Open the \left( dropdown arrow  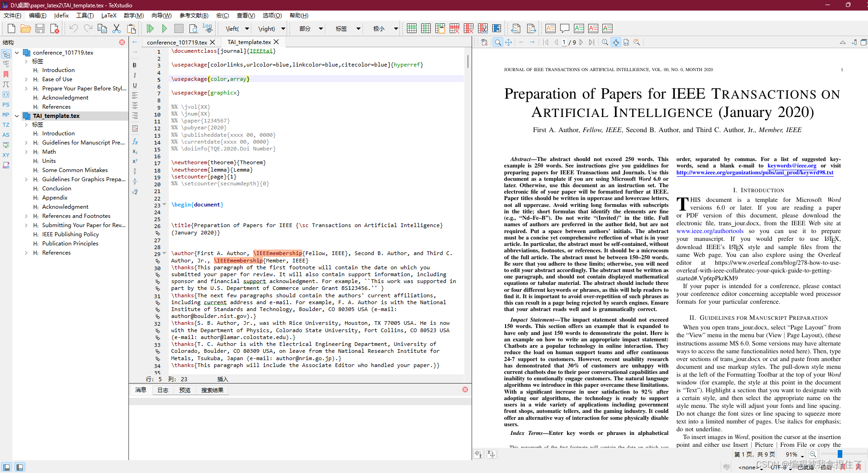click(x=247, y=28)
